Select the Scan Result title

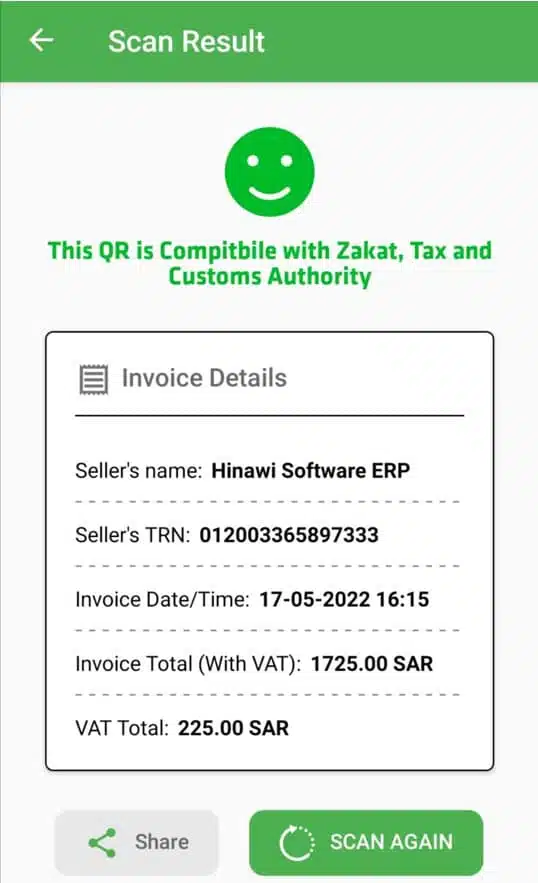[x=186, y=41]
